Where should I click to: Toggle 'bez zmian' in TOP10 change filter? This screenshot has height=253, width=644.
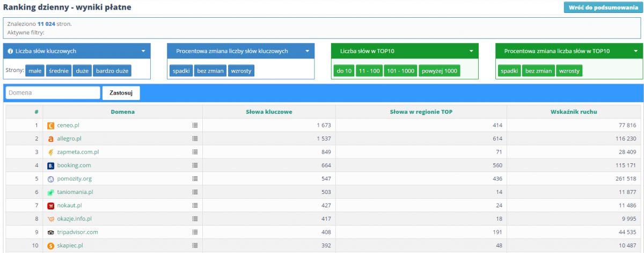tap(538, 71)
